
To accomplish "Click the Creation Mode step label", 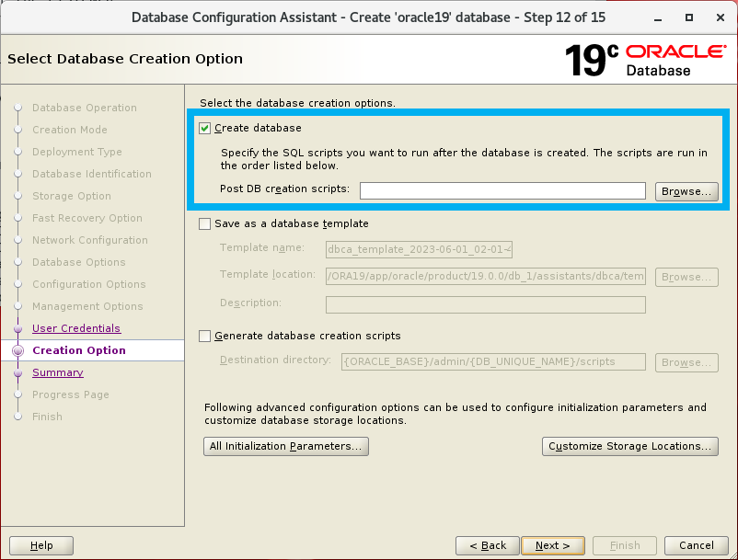I will click(x=70, y=130).
